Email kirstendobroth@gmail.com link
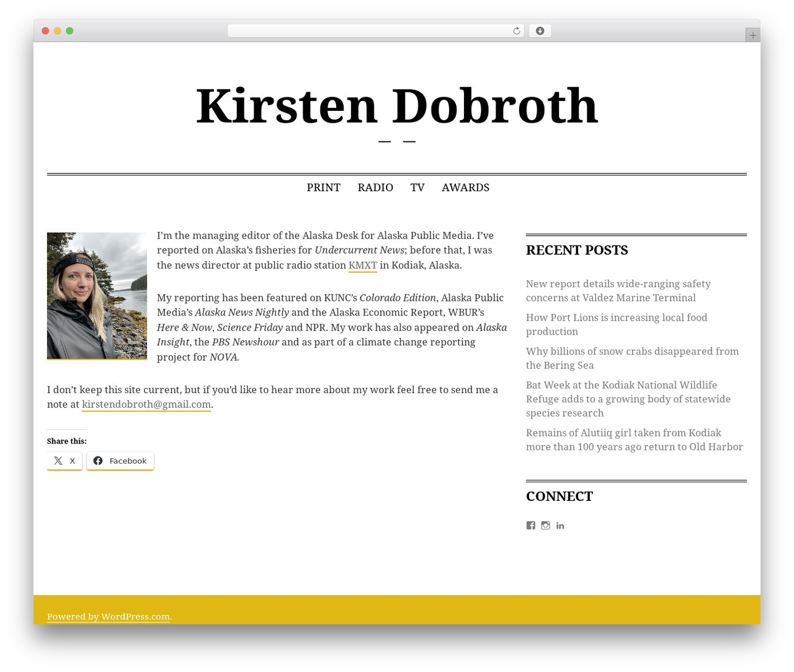Image resolution: width=794 pixels, height=672 pixels. pos(146,404)
